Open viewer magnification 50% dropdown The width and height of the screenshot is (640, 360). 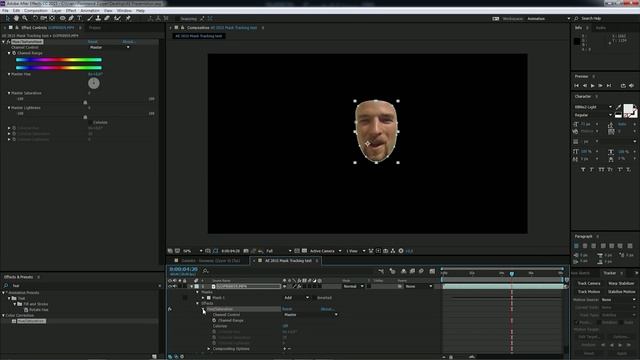[x=193, y=251]
